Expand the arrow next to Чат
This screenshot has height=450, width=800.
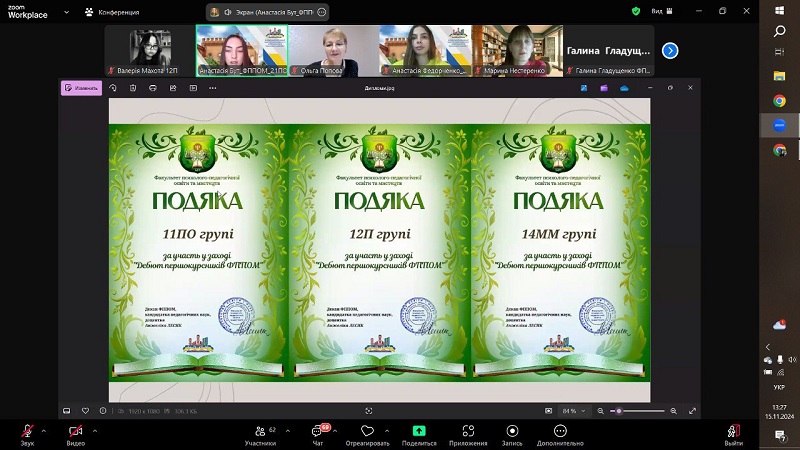[x=335, y=431]
